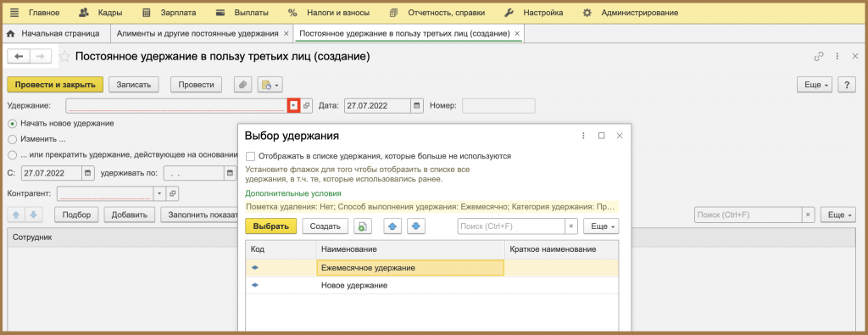This screenshot has height=335, width=868.
Task: Click the Дополнительные условия link
Action: click(x=293, y=193)
